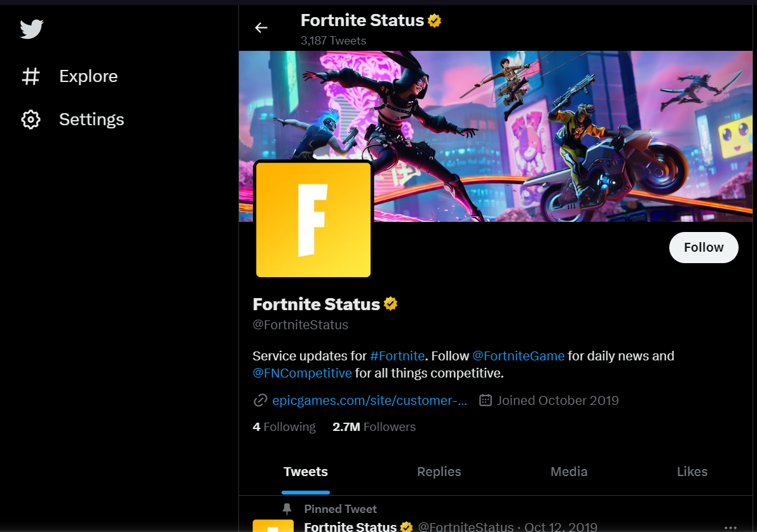Open the Media tab
This screenshot has width=757, height=532.
[x=568, y=472]
